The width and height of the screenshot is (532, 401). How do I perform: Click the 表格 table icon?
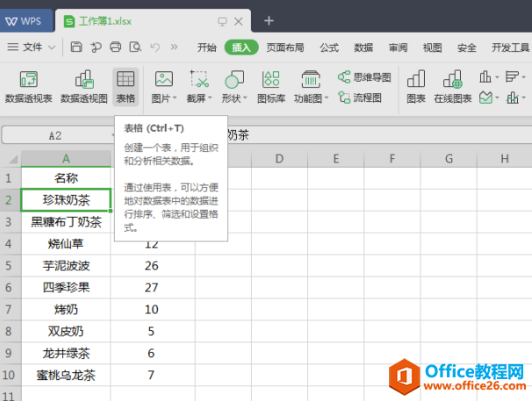click(x=126, y=87)
